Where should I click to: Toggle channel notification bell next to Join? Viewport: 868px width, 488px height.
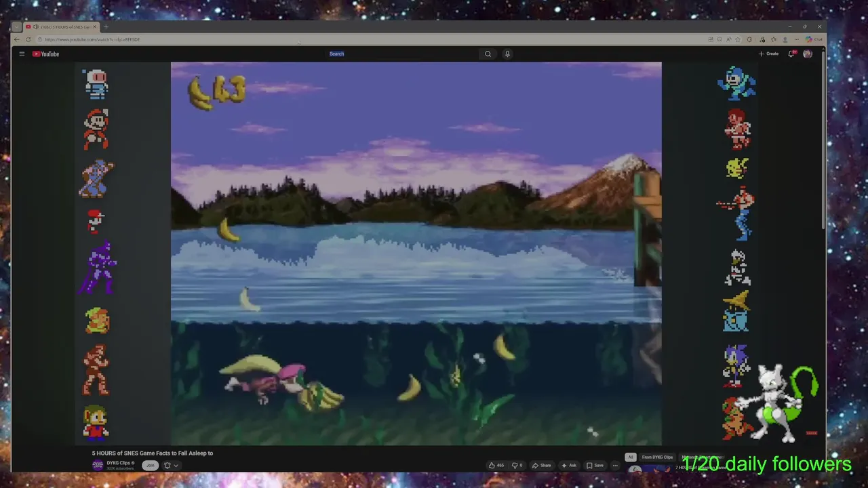coord(167,465)
